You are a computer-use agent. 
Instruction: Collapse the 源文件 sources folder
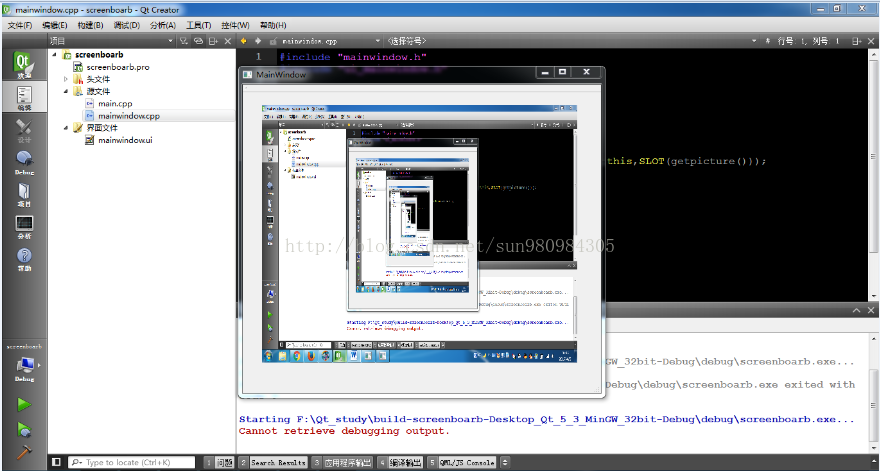click(66, 91)
